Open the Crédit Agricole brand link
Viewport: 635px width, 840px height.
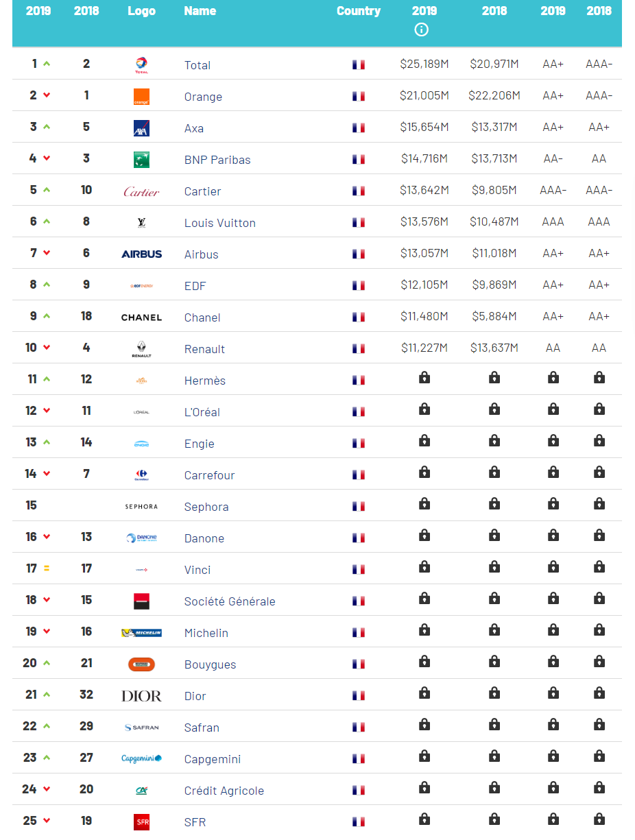coord(224,791)
